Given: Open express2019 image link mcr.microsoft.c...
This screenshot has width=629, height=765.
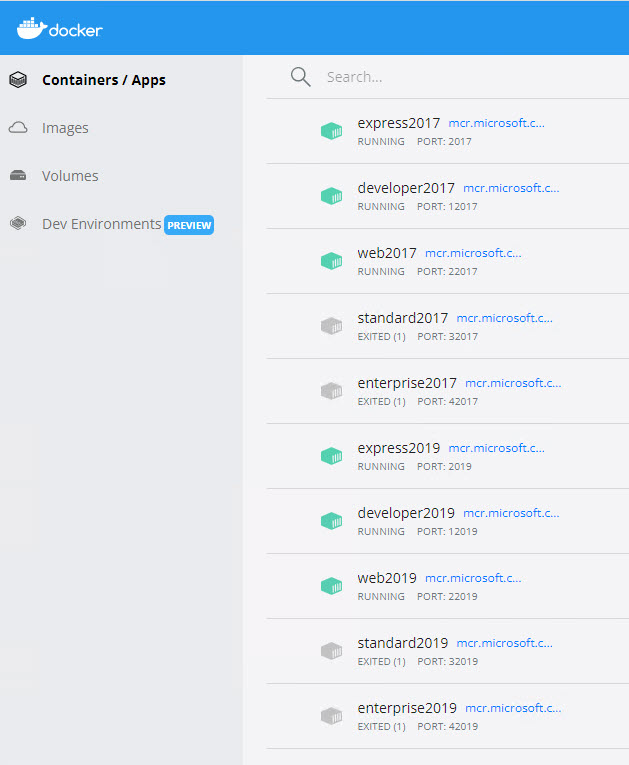Looking at the screenshot, I should point(496,448).
